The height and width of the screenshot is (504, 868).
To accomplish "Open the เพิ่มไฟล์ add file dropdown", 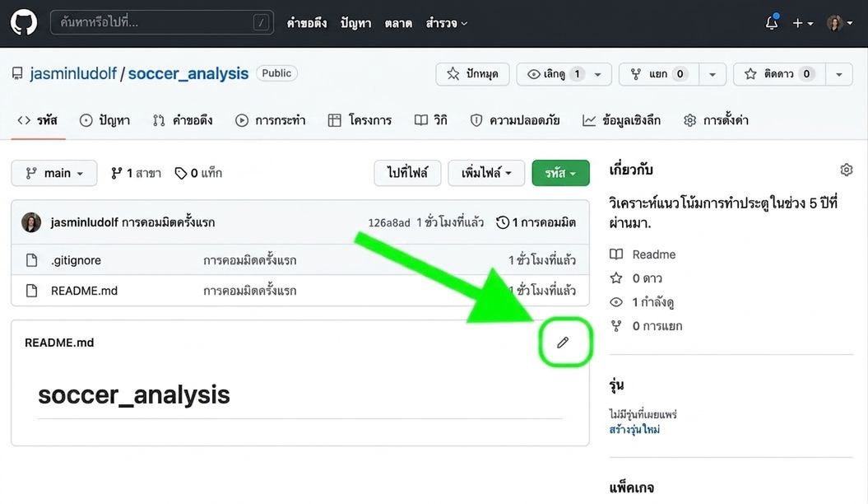I will pos(486,174).
